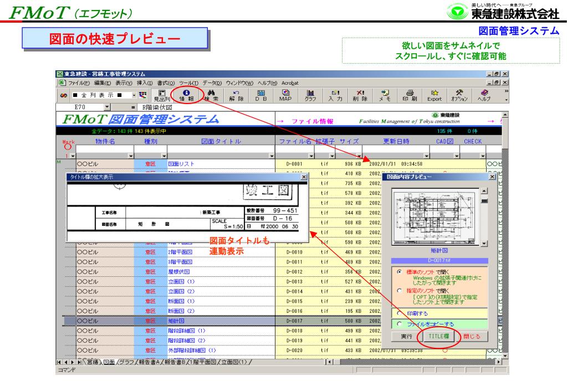
Task: Open the 種別 column filter dropdown
Action: [x=164, y=156]
